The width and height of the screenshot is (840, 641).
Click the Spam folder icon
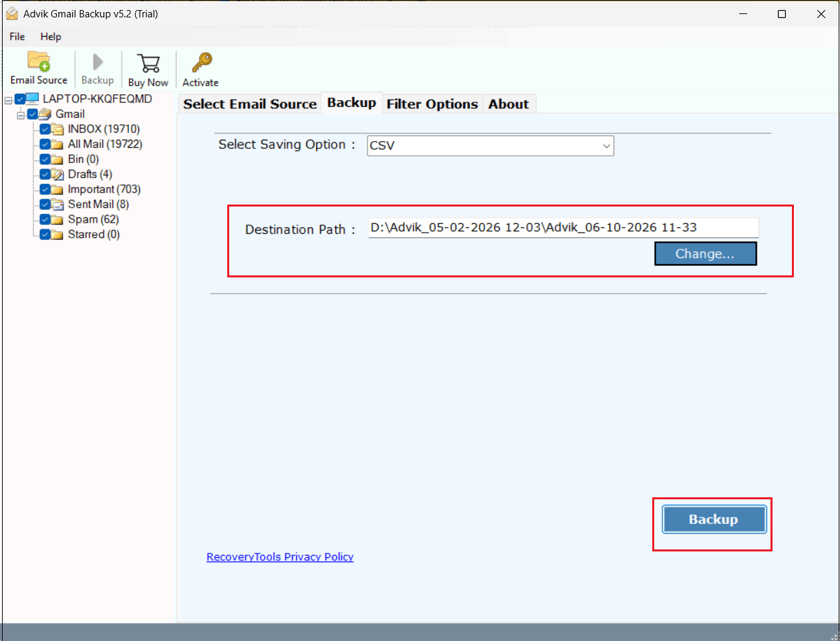(57, 220)
